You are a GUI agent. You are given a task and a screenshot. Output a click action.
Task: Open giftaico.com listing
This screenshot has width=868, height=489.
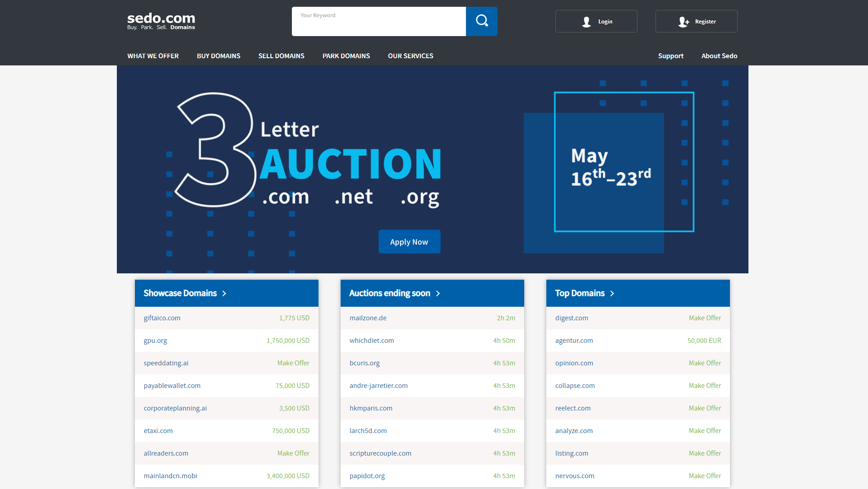[162, 318]
